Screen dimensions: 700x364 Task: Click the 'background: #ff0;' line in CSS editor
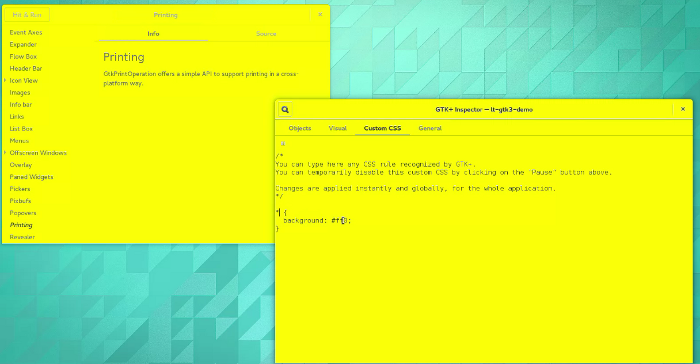tap(317, 221)
